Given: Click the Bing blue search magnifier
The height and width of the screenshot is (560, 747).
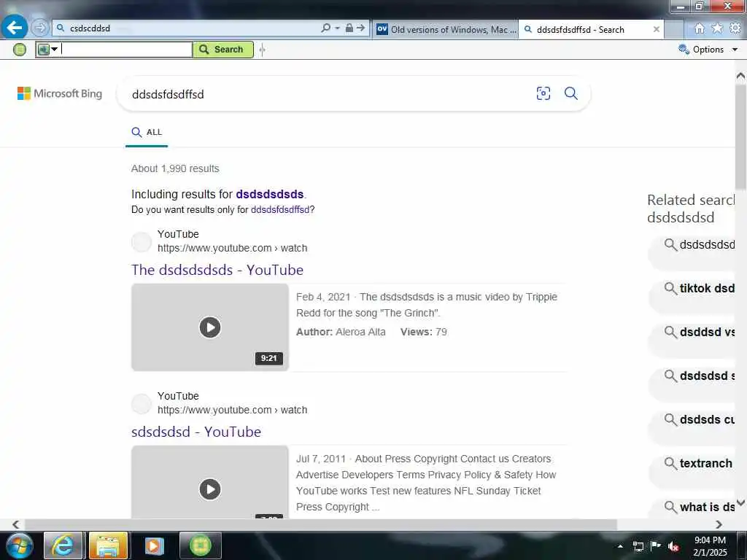Looking at the screenshot, I should click(570, 93).
